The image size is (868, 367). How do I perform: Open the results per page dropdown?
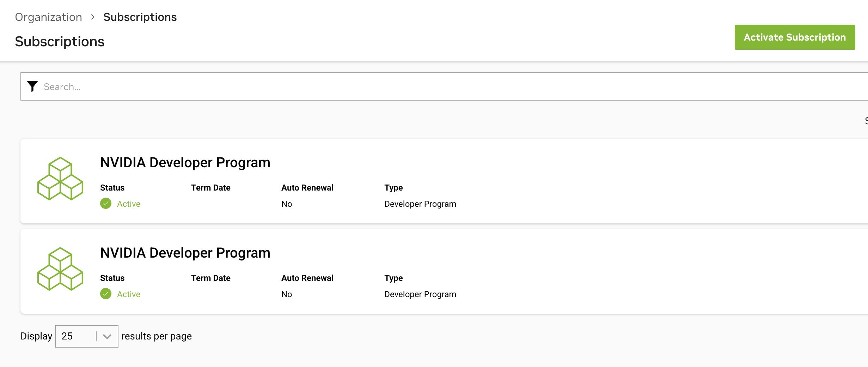point(86,336)
